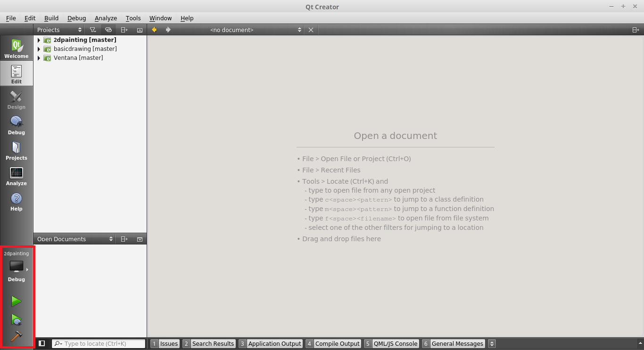Screen dimensions: 644x350
Task: Select Ventana [master] project
Action: coord(78,58)
